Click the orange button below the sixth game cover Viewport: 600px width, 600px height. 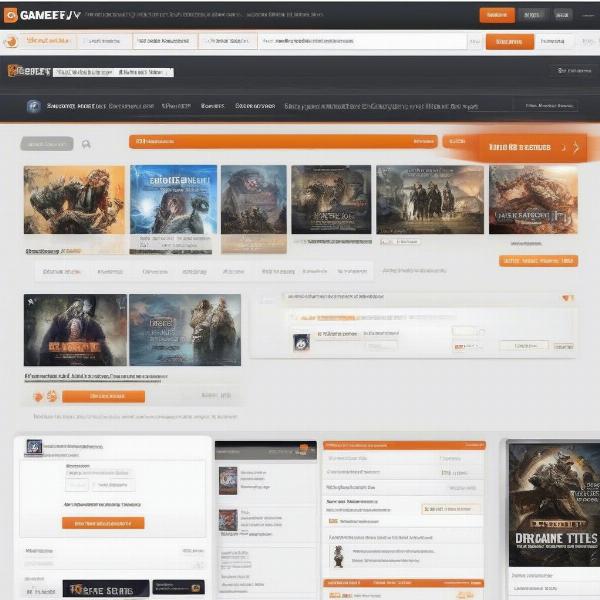click(x=538, y=261)
